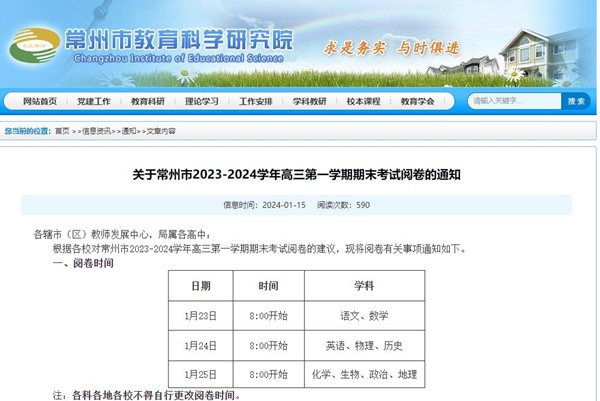Click 文章内容 in breadcrumb
The width and height of the screenshot is (600, 401).
pos(161,131)
